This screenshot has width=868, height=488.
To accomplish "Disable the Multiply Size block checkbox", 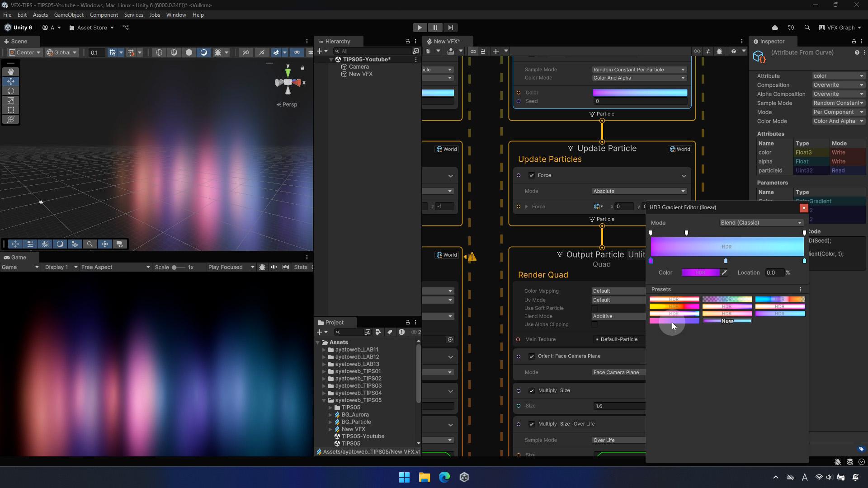I will (532, 390).
